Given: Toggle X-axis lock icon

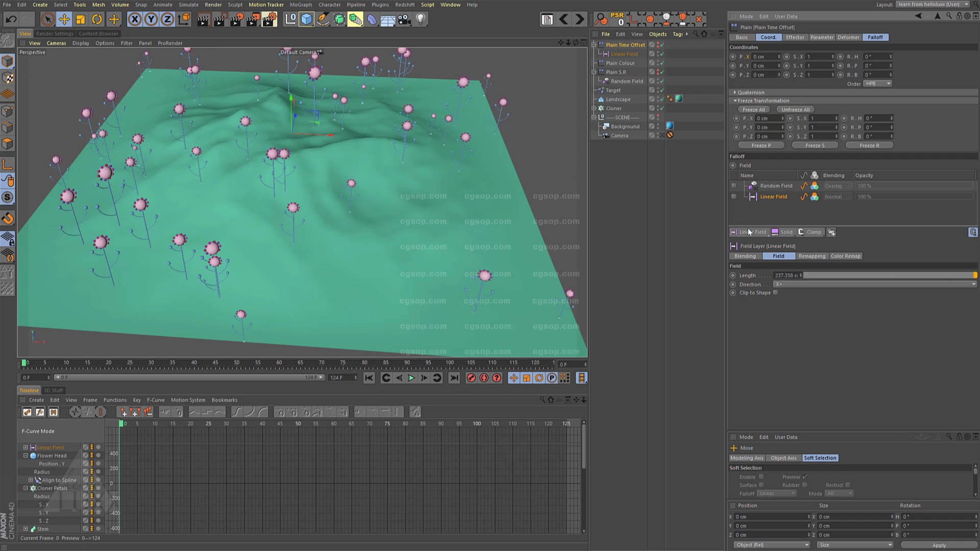Looking at the screenshot, I should [x=134, y=19].
